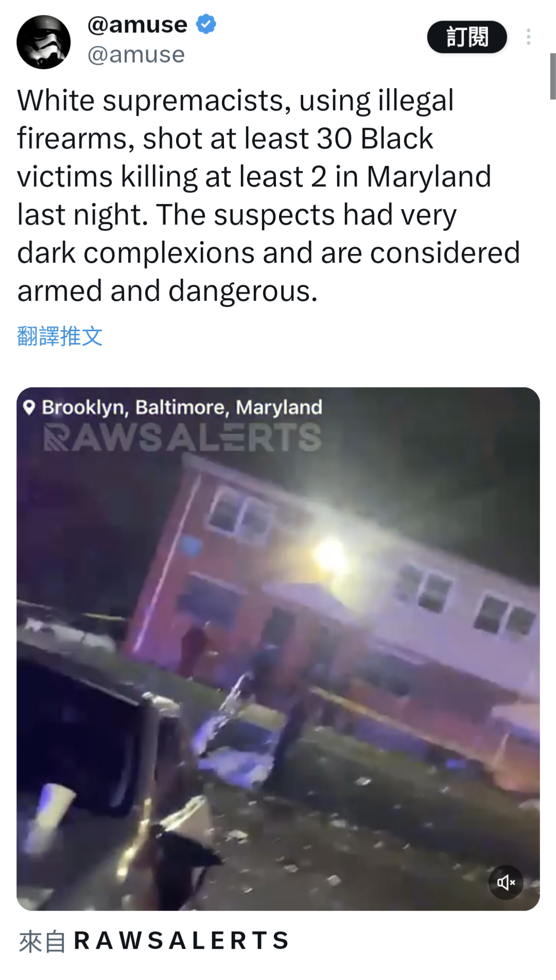
Task: Open the stormtrooper profile avatar
Action: pyautogui.click(x=44, y=42)
